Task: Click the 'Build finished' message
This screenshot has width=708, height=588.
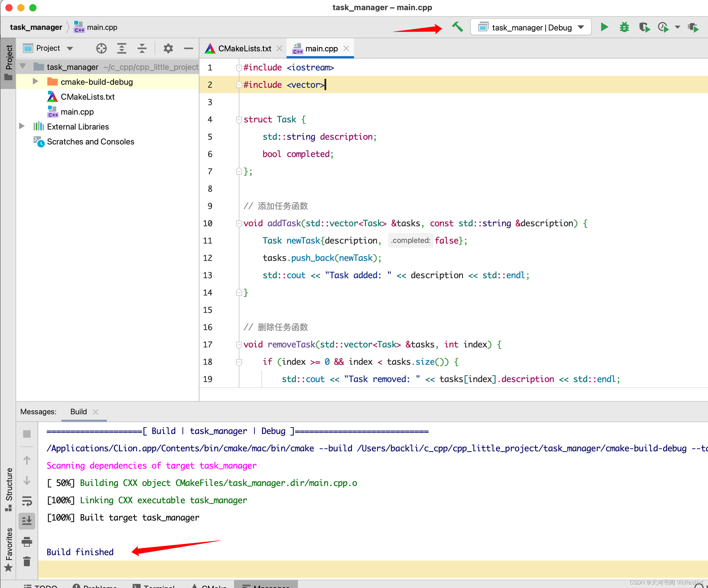Action: point(80,552)
